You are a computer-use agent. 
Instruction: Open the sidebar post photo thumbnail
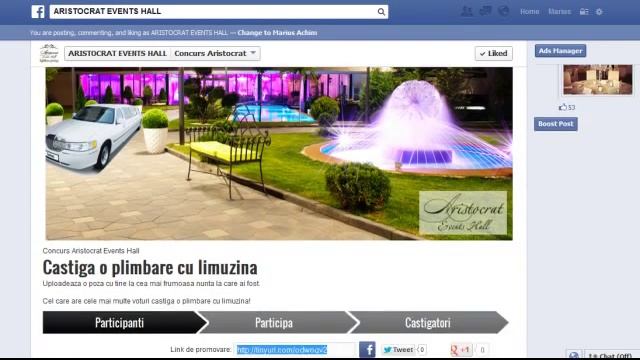click(x=598, y=79)
